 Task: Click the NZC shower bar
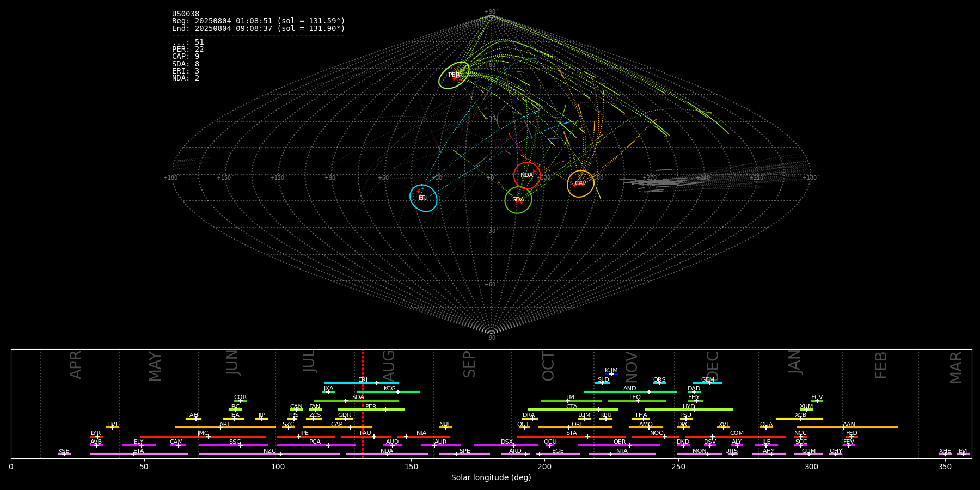(x=269, y=454)
